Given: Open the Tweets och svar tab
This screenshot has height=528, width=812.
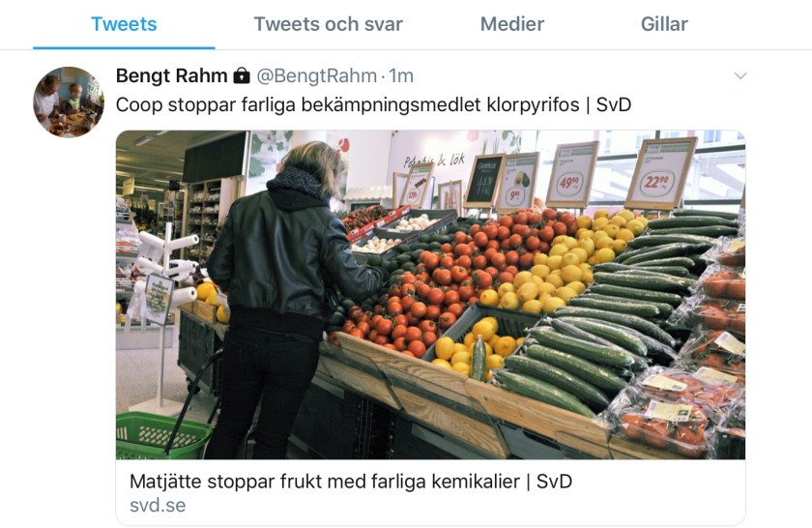Looking at the screenshot, I should tap(328, 24).
